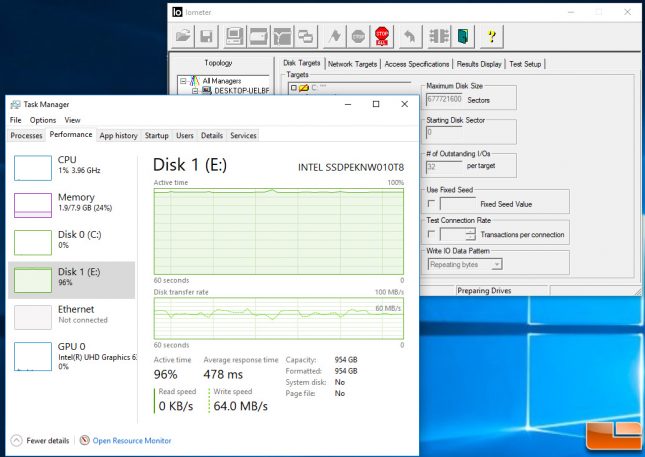Open Network Targets tab in Iometer
Screen dimensions: 645x457
tap(353, 64)
